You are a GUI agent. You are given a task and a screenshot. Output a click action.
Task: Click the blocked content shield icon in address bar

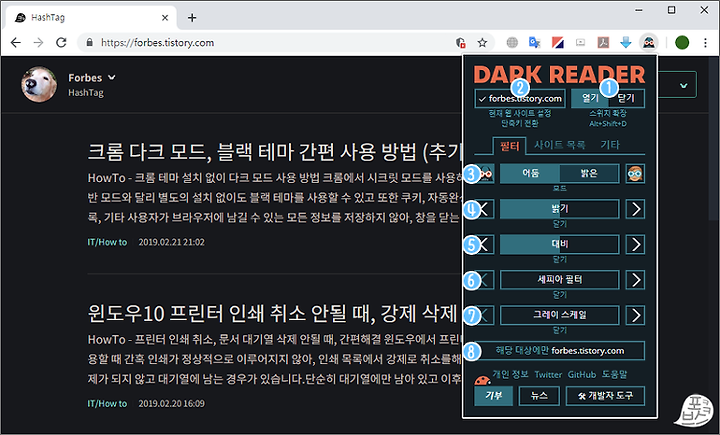[461, 43]
